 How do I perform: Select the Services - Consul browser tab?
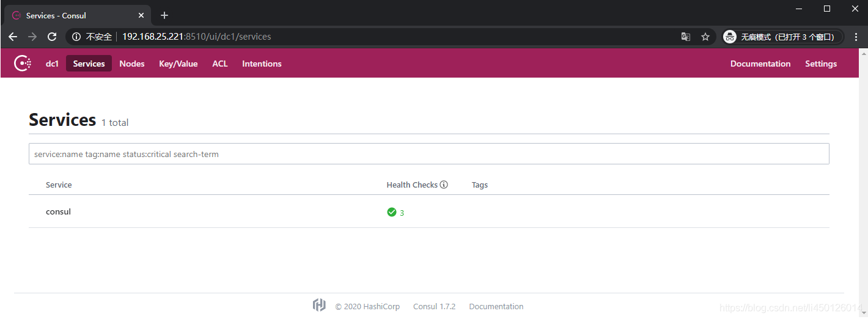point(76,15)
